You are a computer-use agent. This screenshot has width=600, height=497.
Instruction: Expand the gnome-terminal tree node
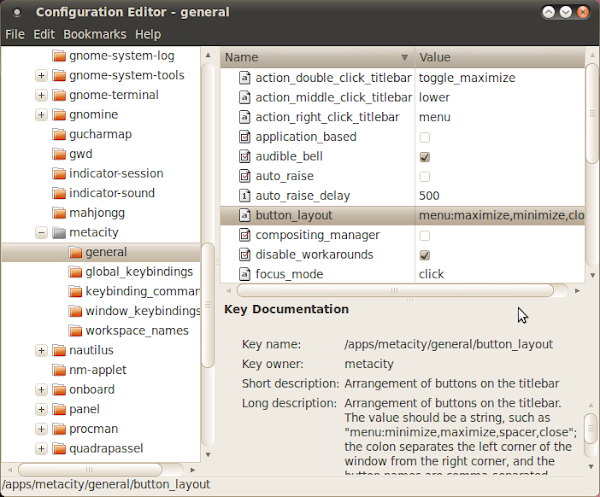coord(41,95)
